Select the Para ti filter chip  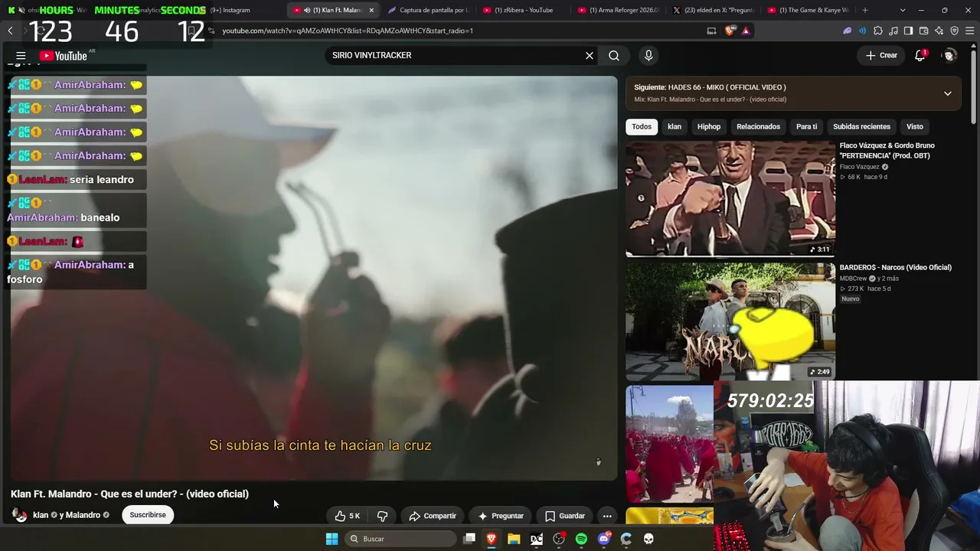(806, 126)
